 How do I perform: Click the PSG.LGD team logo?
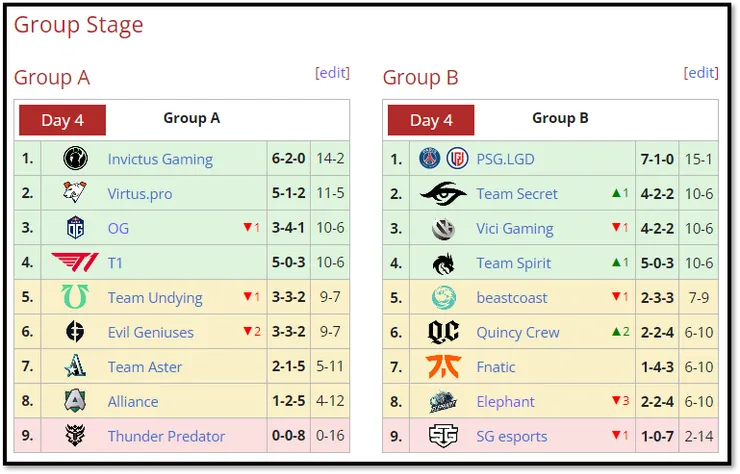pos(443,159)
